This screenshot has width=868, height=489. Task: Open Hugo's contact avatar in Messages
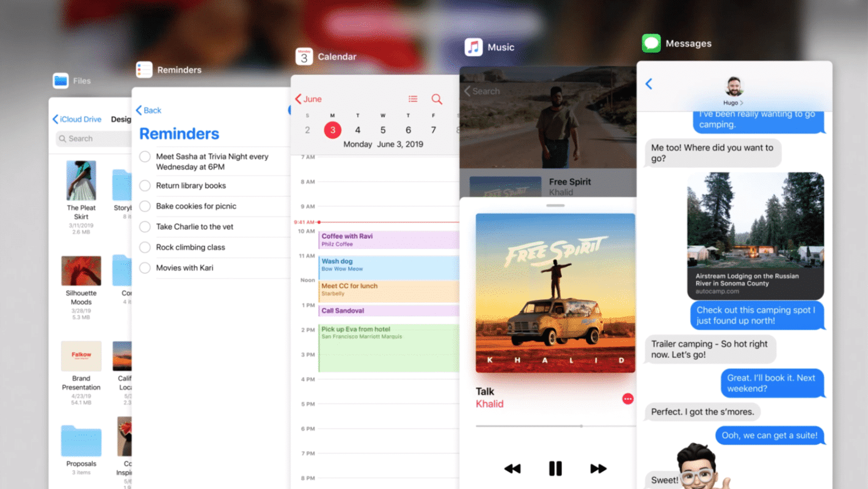[x=734, y=87]
